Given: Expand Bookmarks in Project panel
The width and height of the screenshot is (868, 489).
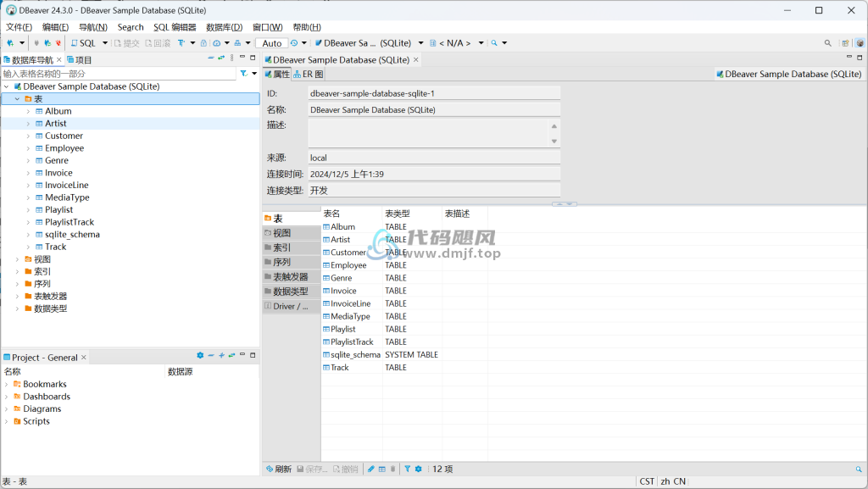Looking at the screenshot, I should coord(7,384).
